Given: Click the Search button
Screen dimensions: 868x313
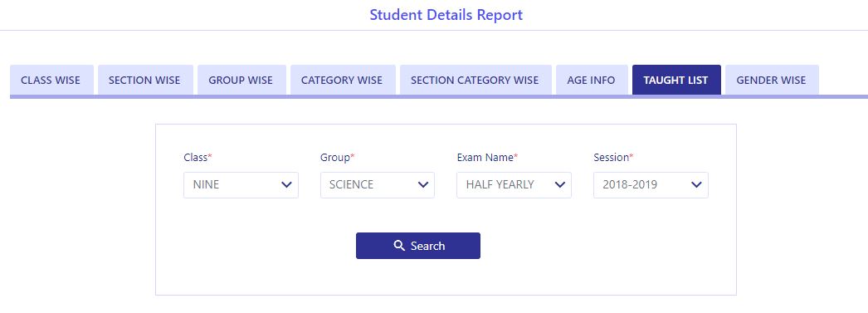Looking at the screenshot, I should [x=418, y=246].
